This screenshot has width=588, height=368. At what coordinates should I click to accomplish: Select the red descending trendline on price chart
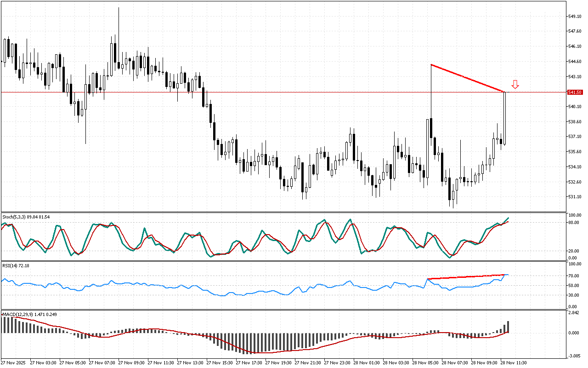click(x=468, y=78)
